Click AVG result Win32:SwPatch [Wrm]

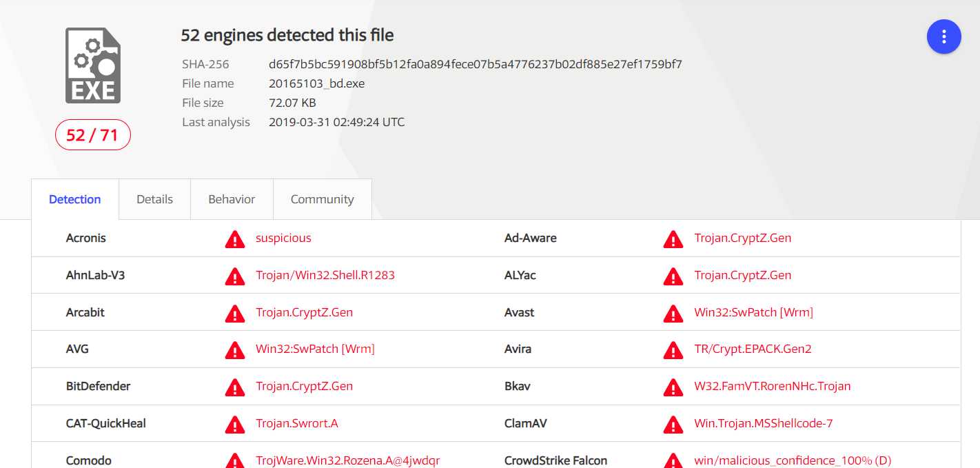tap(315, 349)
